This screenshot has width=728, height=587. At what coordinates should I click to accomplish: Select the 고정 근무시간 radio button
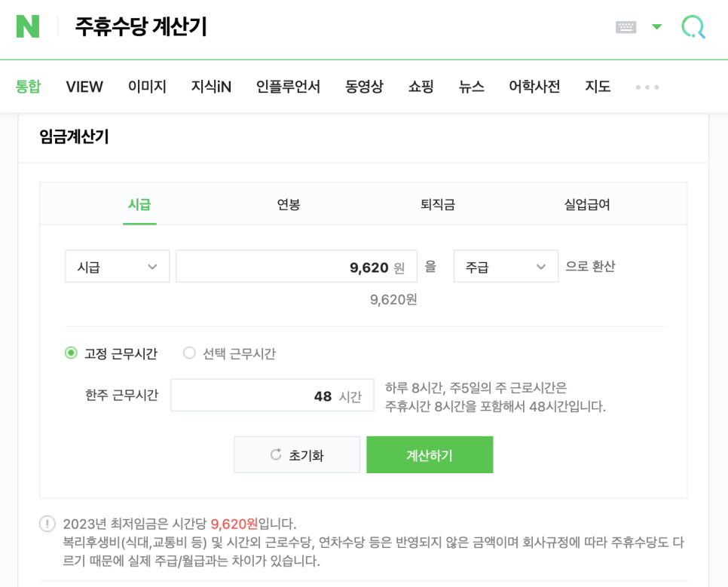tap(71, 353)
